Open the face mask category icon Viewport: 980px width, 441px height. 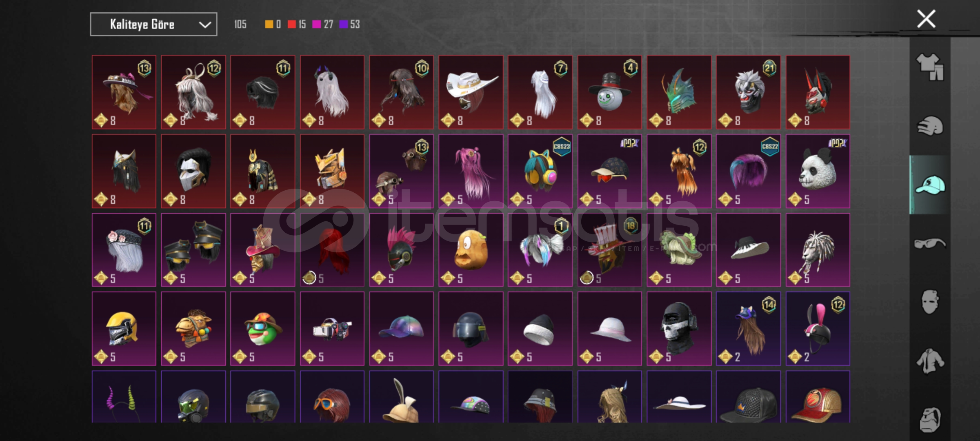pyautogui.click(x=930, y=302)
